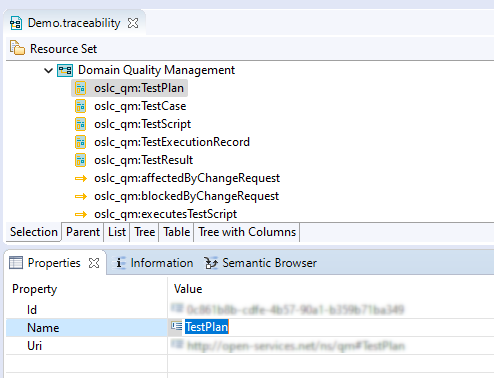Click the Name value text icon
The height and width of the screenshot is (378, 494).
[x=176, y=326]
